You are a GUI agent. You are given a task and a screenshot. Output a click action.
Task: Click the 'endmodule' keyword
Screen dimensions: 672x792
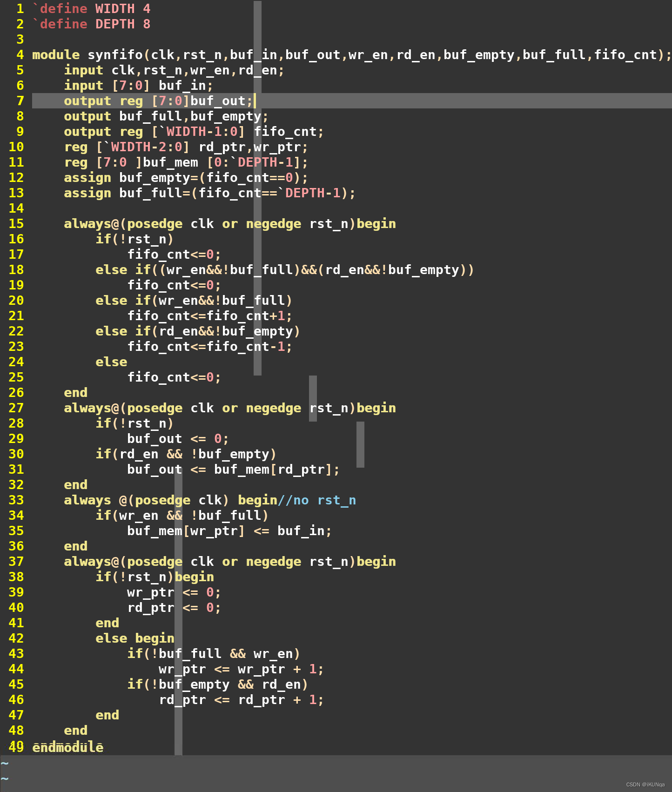[x=68, y=747]
